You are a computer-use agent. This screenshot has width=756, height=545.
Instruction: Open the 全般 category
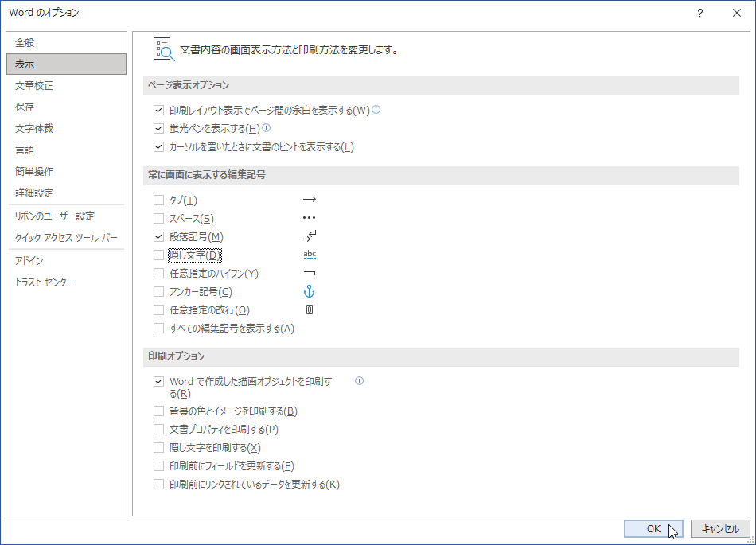click(x=67, y=42)
